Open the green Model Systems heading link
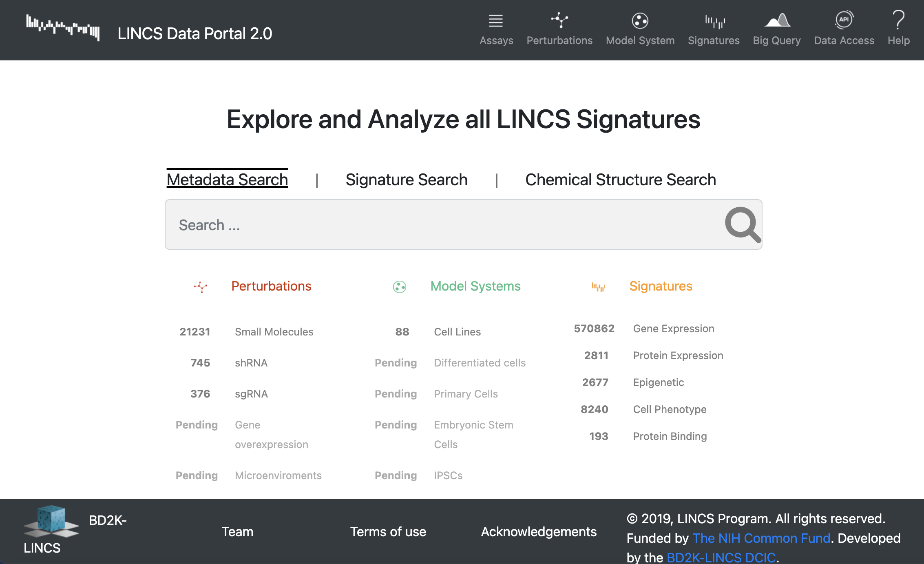 [x=475, y=286]
